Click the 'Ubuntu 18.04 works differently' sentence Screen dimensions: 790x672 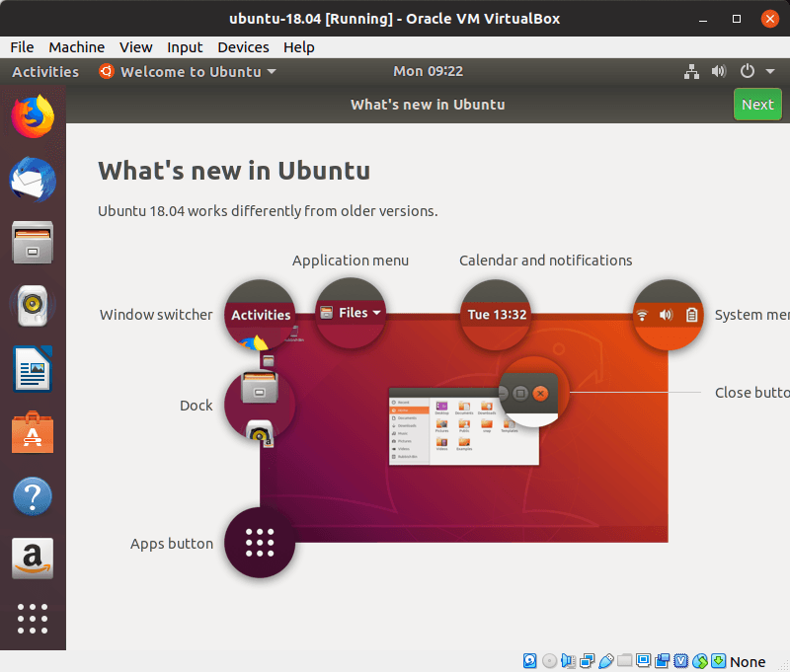click(268, 211)
